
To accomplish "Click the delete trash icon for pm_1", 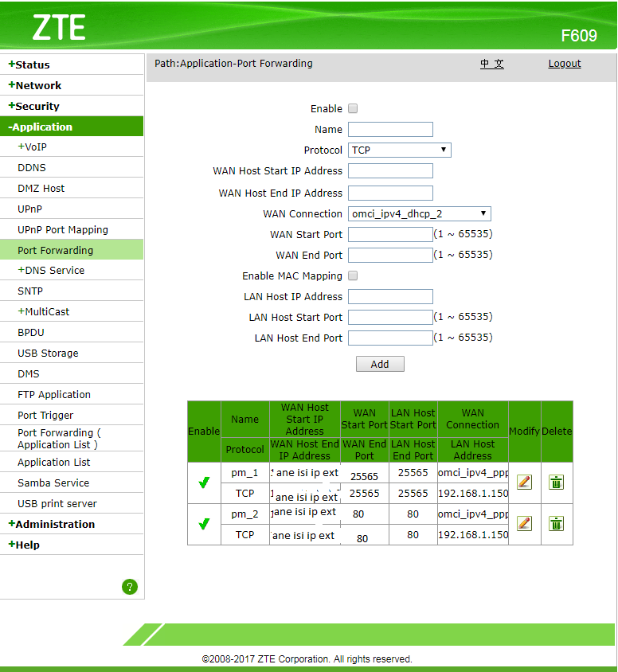I will click(x=557, y=482).
